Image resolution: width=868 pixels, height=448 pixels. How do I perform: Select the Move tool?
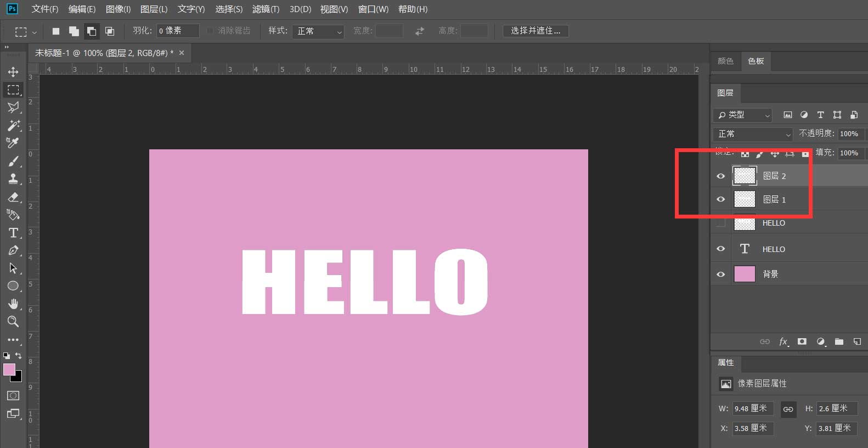13,72
